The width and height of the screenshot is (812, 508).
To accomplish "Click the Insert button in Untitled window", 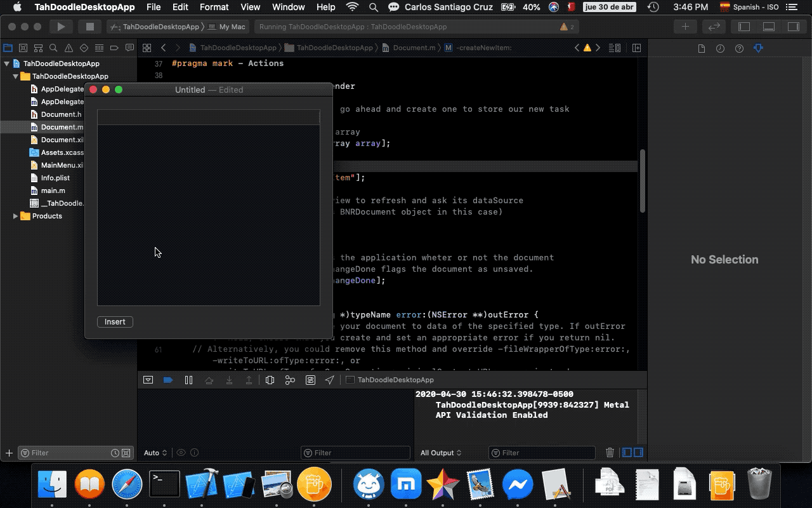I will click(115, 322).
